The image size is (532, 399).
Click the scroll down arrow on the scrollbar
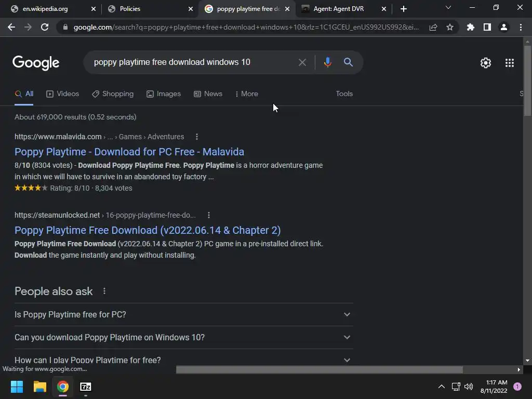[x=527, y=361]
